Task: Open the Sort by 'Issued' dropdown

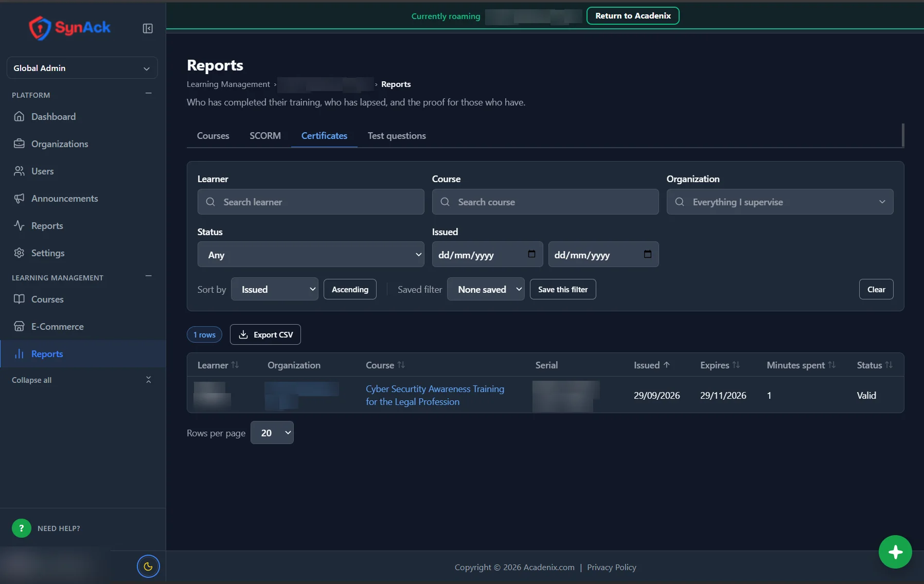Action: [275, 289]
